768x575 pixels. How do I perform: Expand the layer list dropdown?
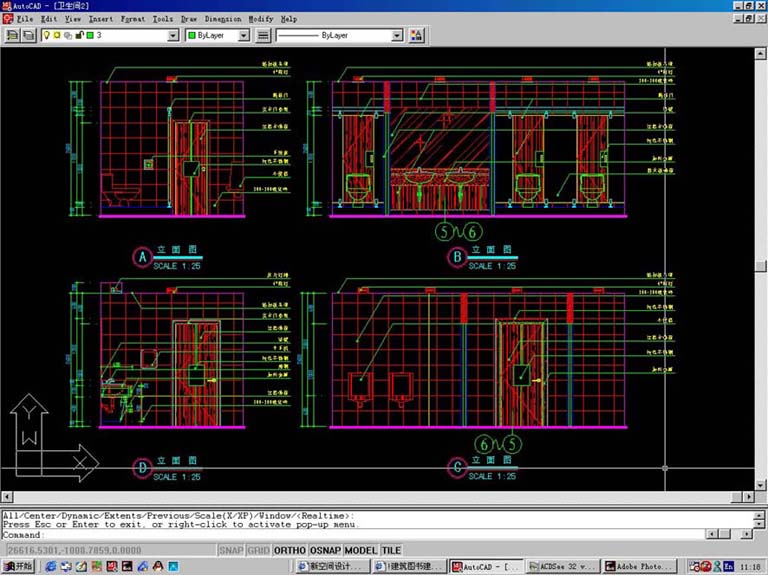click(x=173, y=35)
